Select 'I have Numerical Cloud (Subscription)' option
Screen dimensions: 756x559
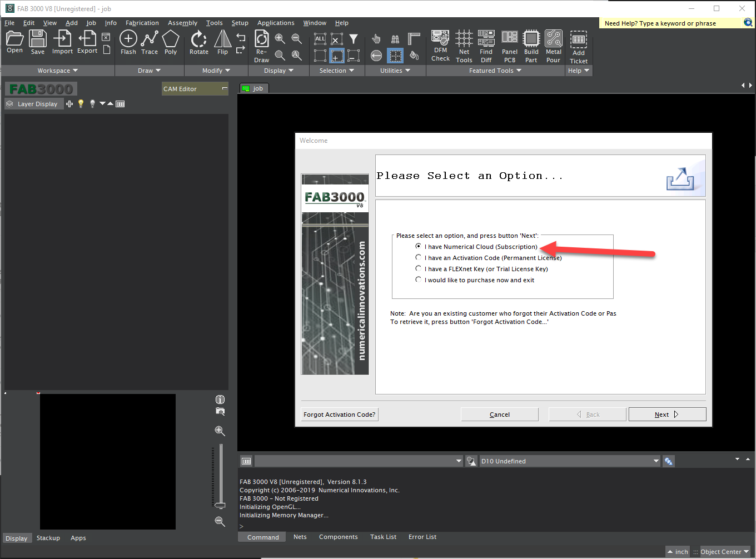pyautogui.click(x=419, y=246)
